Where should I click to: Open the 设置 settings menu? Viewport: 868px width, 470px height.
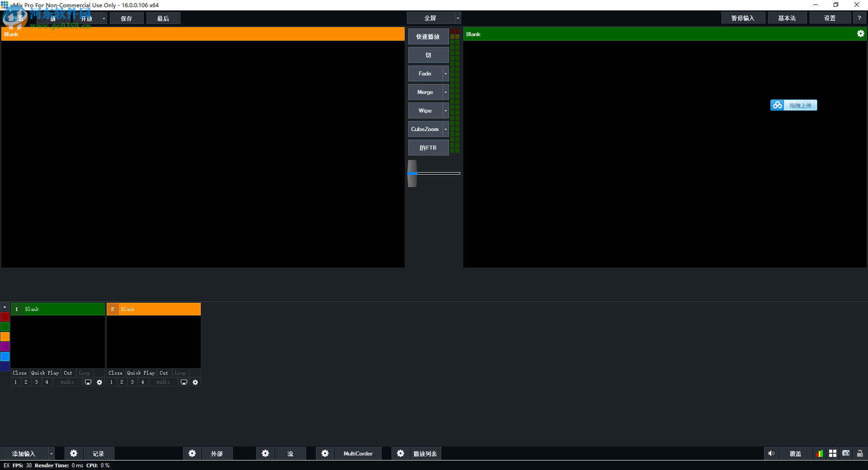click(x=830, y=18)
